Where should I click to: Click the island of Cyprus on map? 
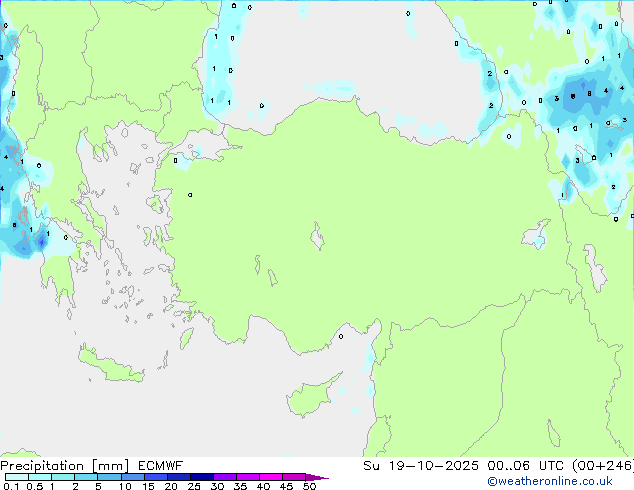click(310, 397)
